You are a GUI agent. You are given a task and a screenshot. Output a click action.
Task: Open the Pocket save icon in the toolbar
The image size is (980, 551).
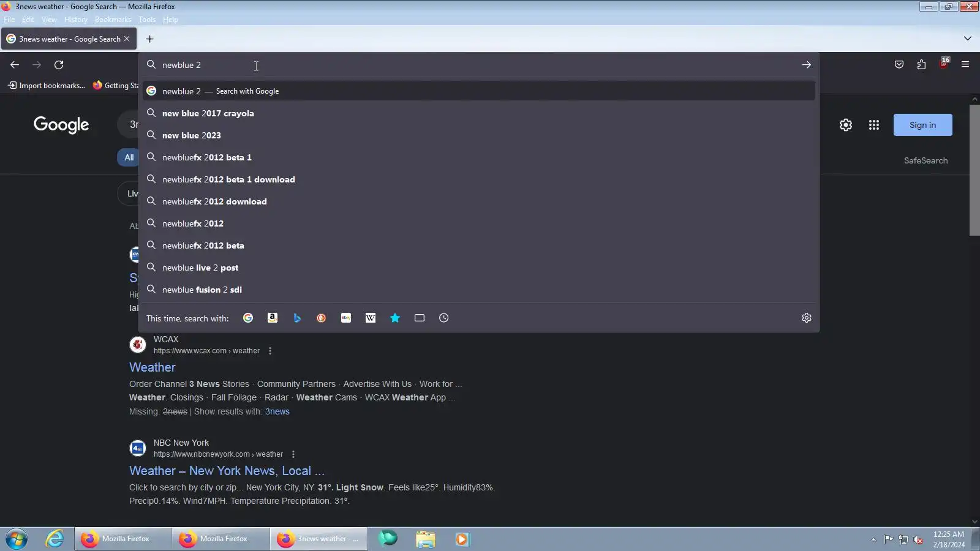coord(899,65)
